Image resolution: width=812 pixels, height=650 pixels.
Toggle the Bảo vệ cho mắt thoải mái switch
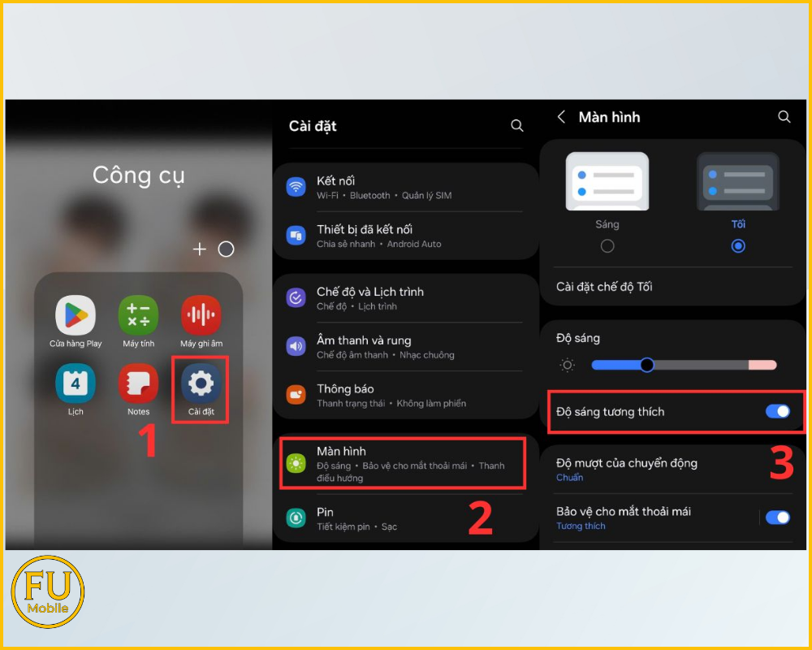click(777, 518)
